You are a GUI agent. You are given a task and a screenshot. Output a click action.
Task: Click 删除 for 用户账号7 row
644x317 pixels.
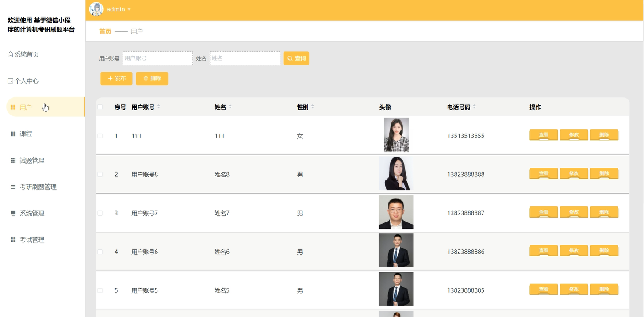pyautogui.click(x=604, y=212)
